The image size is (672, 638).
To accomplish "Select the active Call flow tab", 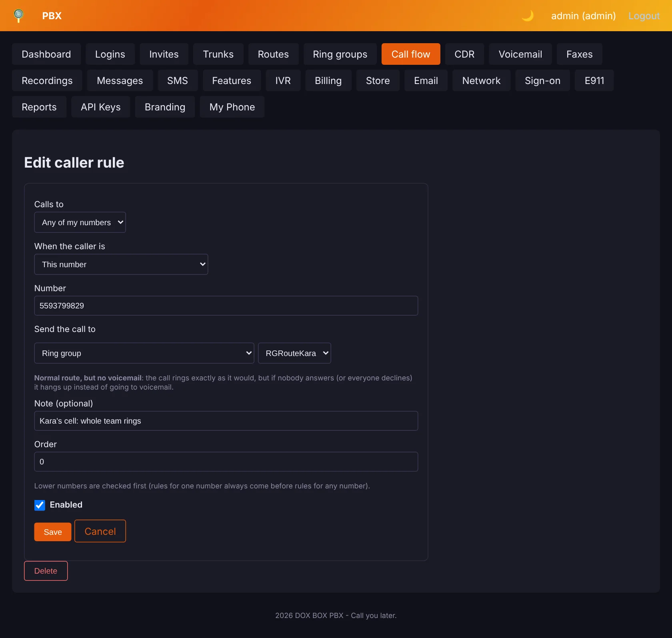I will coord(411,54).
